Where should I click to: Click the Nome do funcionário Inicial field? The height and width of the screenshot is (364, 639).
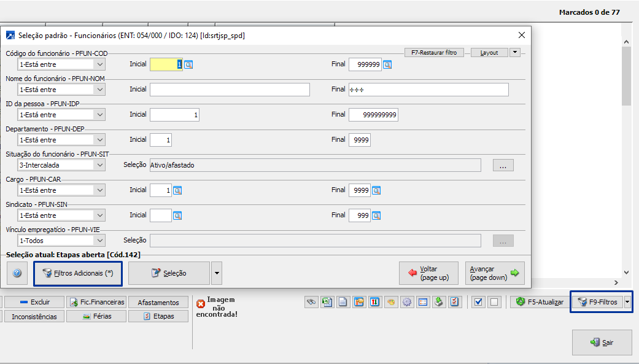coord(230,90)
